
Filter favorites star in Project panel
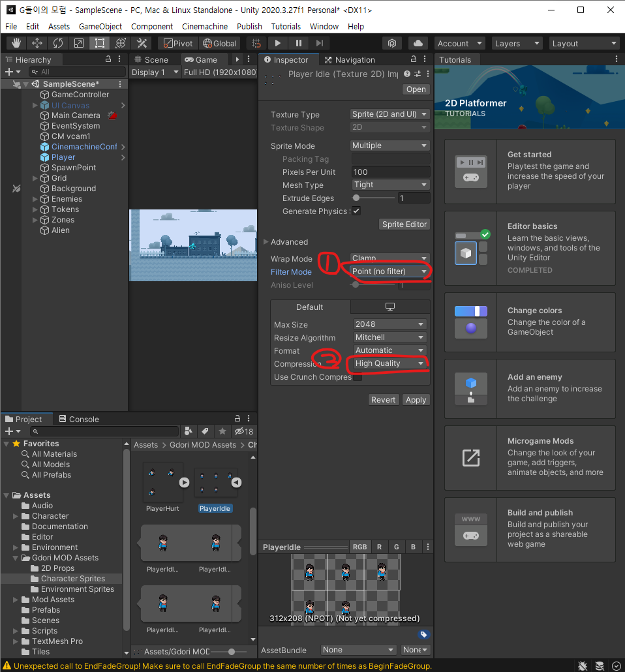tap(222, 431)
